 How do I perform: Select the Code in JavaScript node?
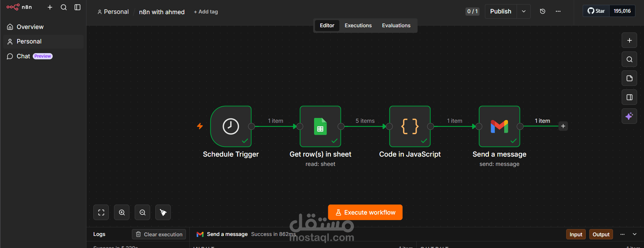(x=410, y=126)
